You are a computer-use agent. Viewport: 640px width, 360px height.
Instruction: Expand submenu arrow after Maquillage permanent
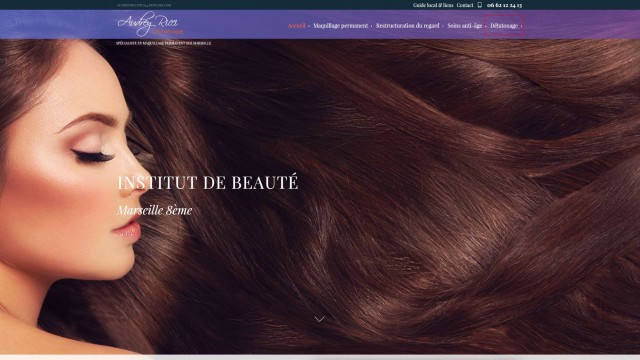point(371,26)
